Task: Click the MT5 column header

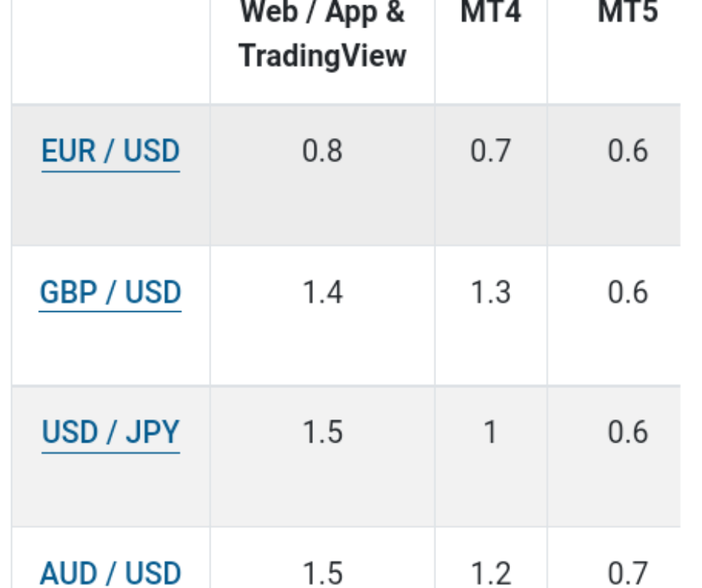Action: [x=627, y=13]
